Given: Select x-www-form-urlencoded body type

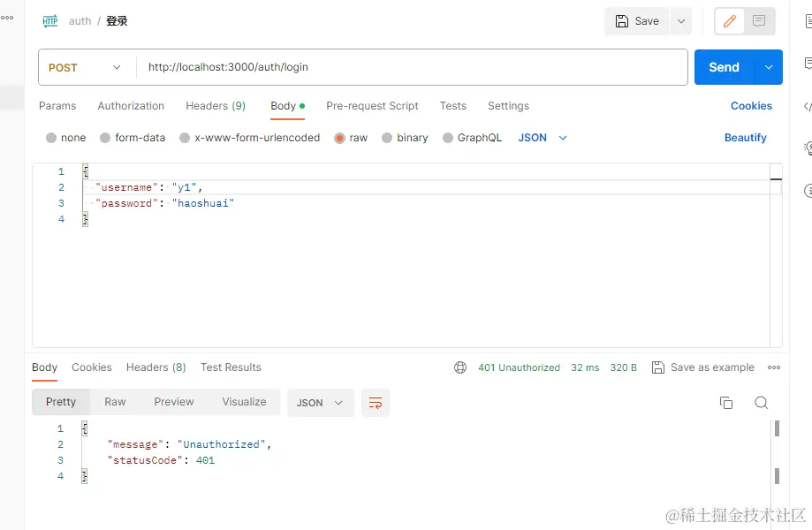Looking at the screenshot, I should pos(185,138).
